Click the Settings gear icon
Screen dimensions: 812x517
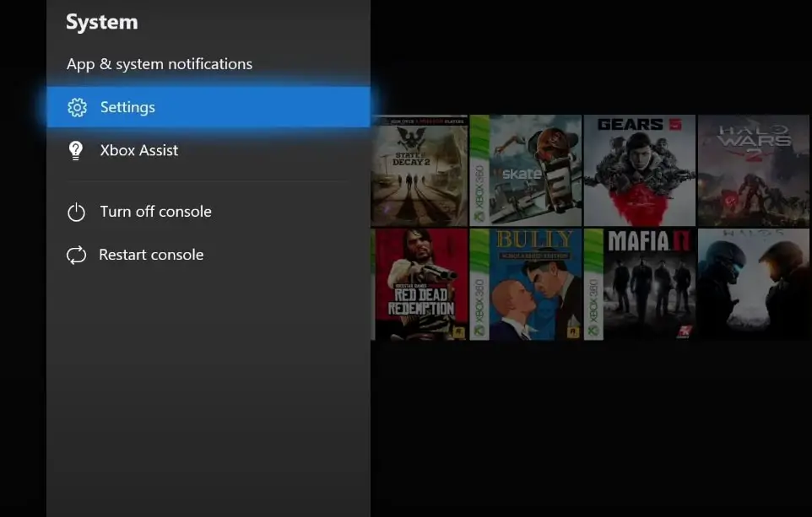click(x=77, y=107)
